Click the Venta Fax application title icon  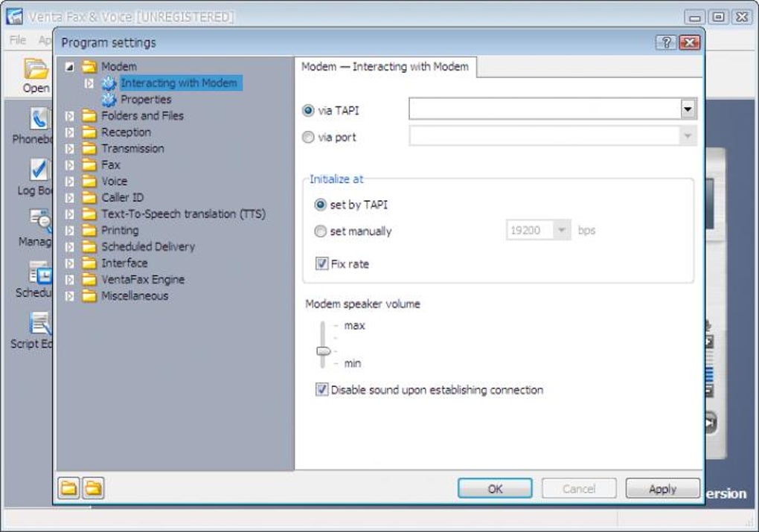pyautogui.click(x=15, y=16)
